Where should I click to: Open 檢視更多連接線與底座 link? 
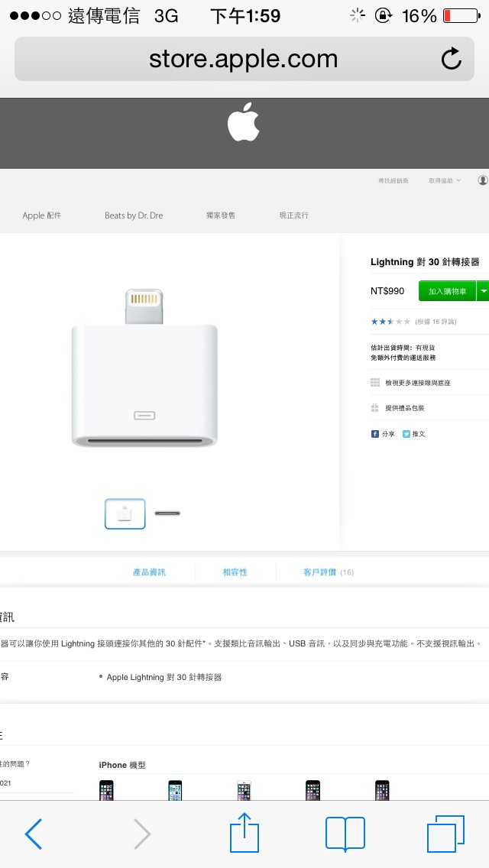(418, 383)
